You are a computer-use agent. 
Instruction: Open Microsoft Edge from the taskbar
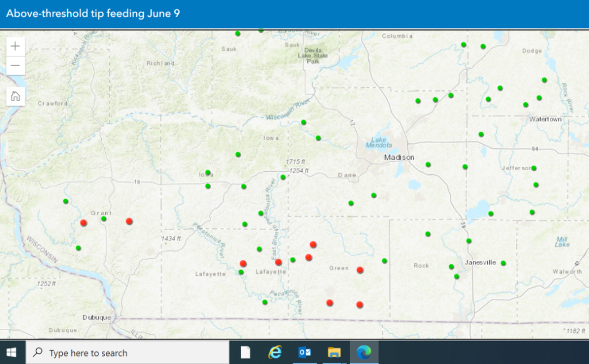pos(364,352)
